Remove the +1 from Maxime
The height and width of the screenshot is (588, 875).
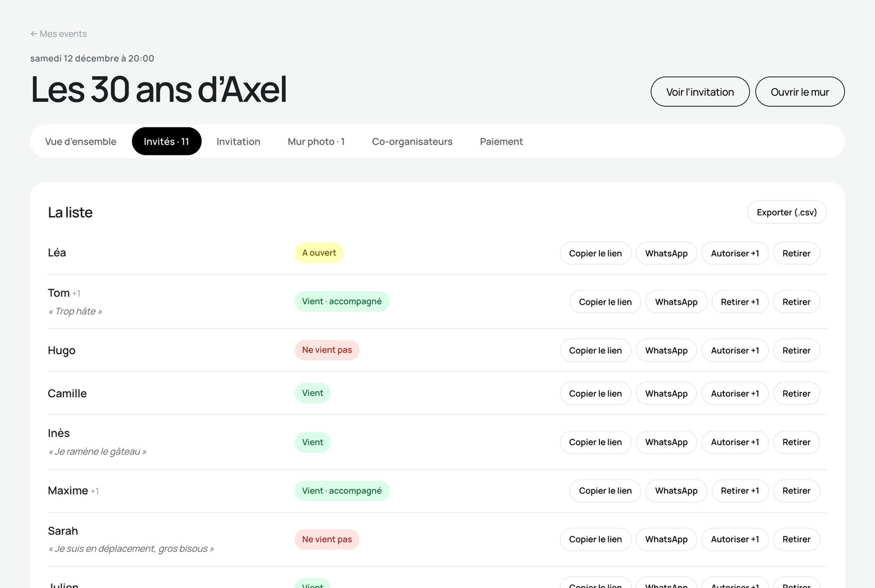point(740,491)
